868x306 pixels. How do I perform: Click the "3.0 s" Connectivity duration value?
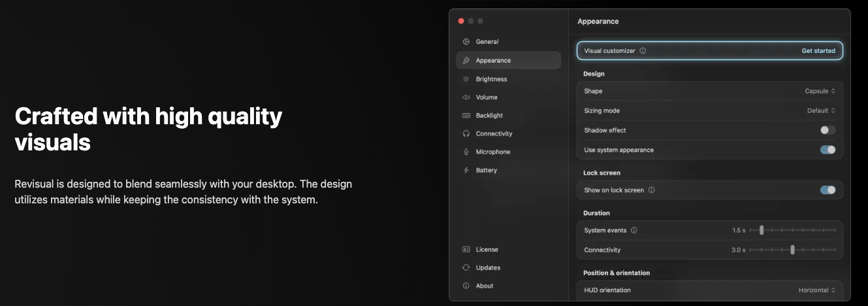[x=738, y=250]
